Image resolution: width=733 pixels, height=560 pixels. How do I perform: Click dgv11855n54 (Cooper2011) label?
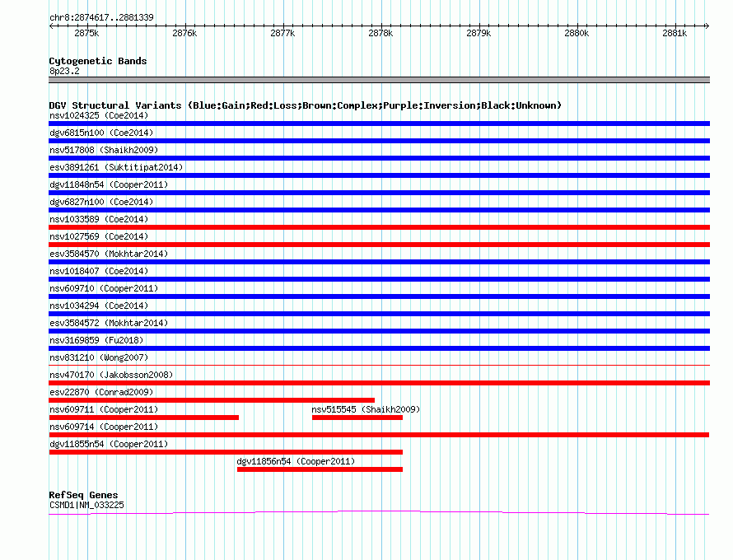(109, 444)
